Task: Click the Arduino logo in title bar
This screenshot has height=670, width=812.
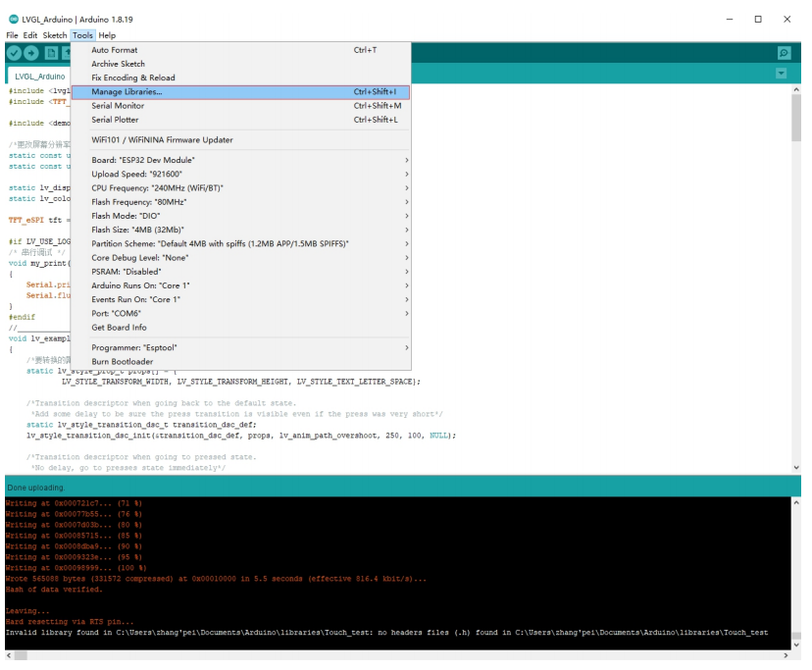Action: pos(13,19)
